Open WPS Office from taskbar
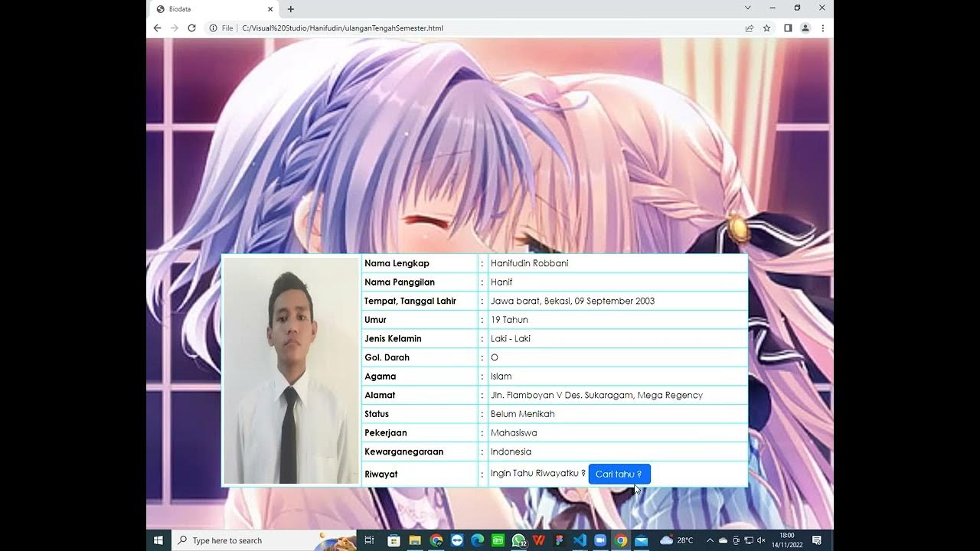This screenshot has width=980, height=551. (539, 540)
